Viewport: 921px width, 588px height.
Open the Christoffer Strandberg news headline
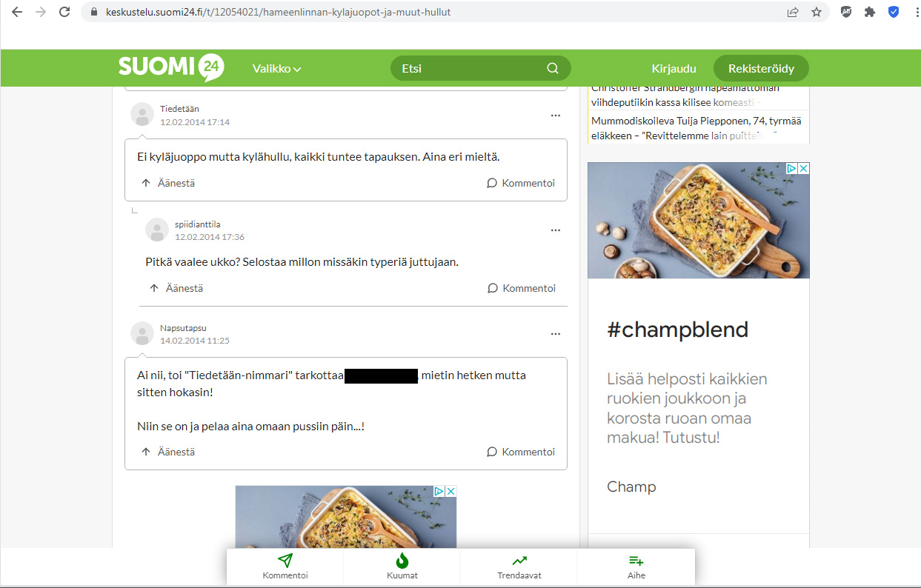685,96
